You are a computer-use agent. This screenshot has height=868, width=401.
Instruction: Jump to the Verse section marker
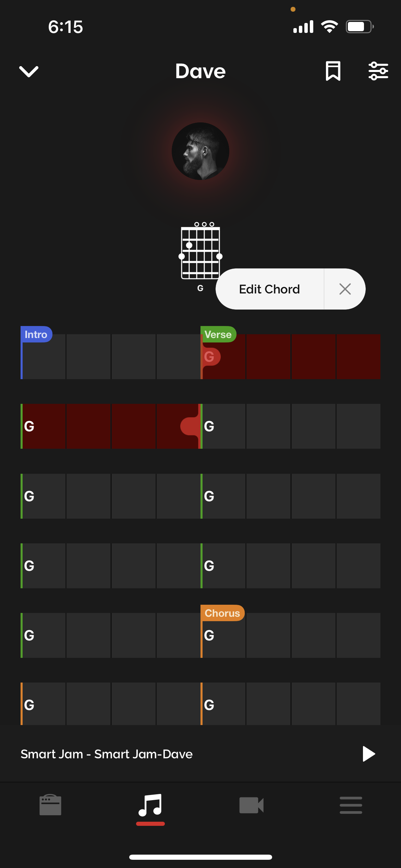pyautogui.click(x=218, y=334)
